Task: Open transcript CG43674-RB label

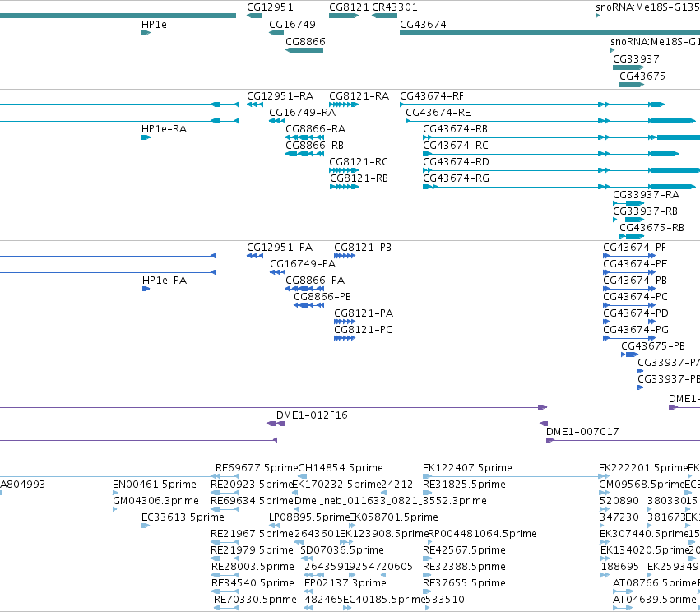Action: tap(456, 129)
